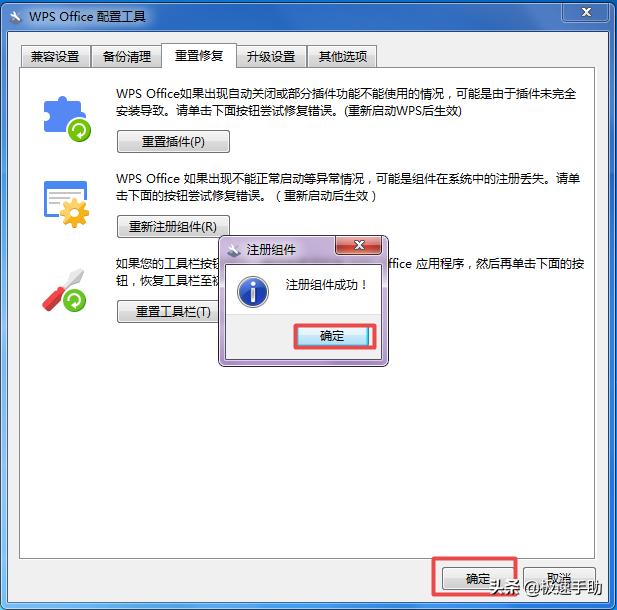Close the 注册组件 dialog with red X
The height and width of the screenshot is (610, 617).
[x=358, y=245]
